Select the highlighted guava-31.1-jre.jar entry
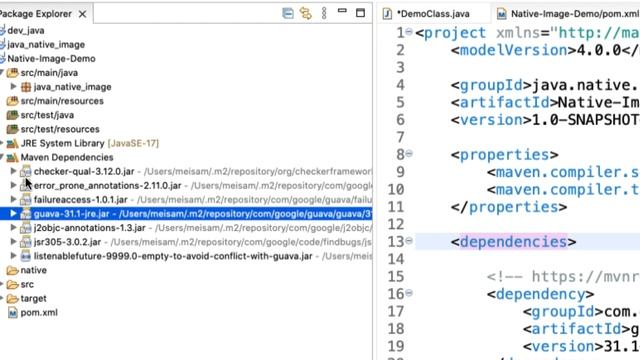This screenshot has height=360, width=640. (186, 214)
